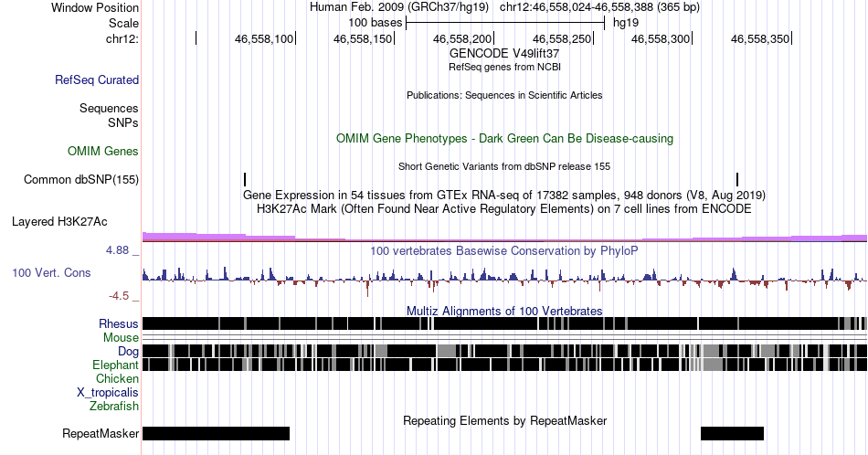Select the Elephant alignment label
The height and width of the screenshot is (455, 868).
pos(115,365)
